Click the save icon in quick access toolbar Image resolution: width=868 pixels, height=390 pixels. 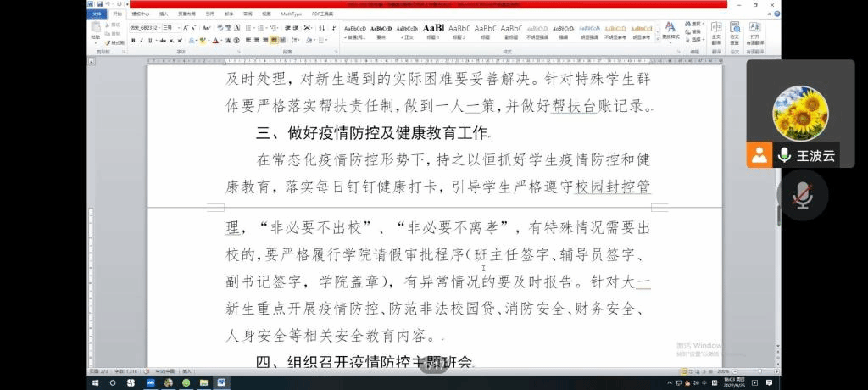point(99,4)
